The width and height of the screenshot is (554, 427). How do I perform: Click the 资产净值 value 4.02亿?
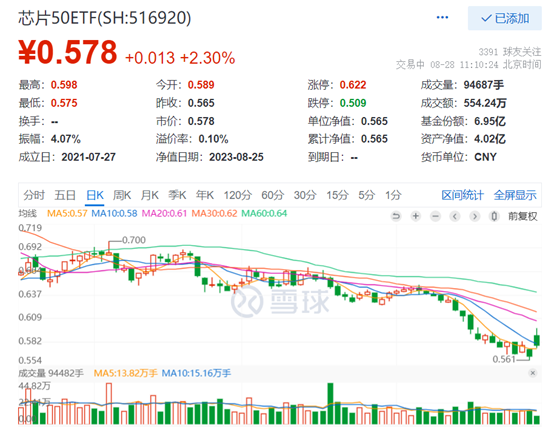490,139
